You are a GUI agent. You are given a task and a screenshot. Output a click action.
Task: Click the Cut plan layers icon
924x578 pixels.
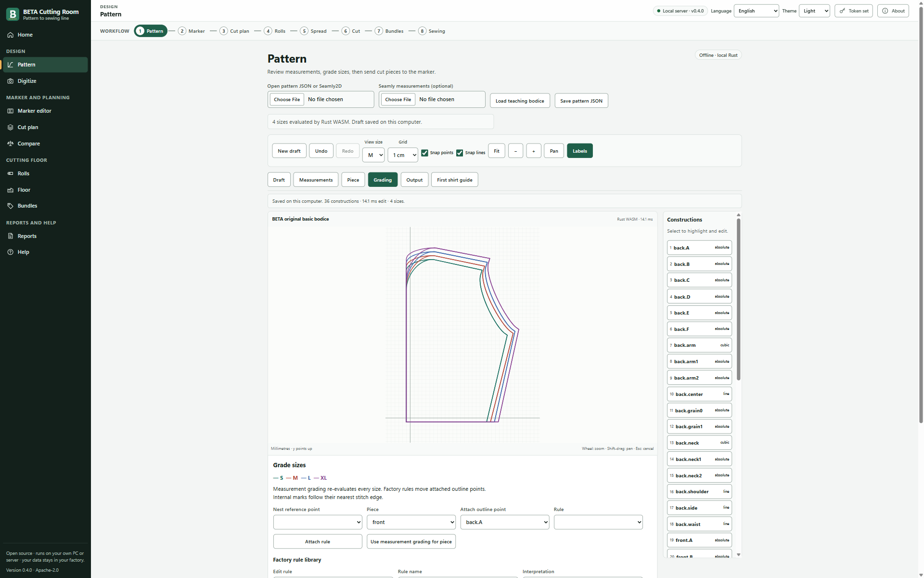point(11,127)
